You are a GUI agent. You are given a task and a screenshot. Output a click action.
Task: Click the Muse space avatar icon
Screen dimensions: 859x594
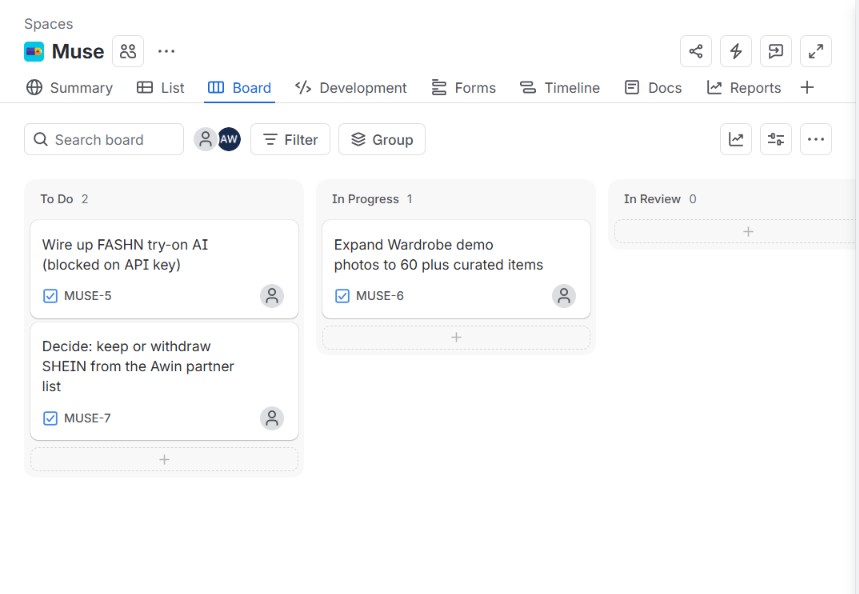point(34,52)
